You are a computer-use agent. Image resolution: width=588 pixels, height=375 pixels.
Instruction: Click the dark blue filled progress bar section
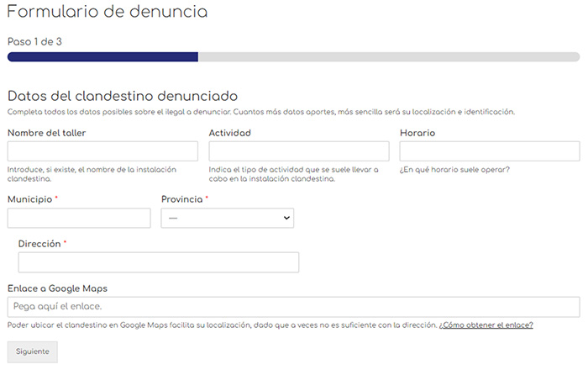click(x=102, y=57)
